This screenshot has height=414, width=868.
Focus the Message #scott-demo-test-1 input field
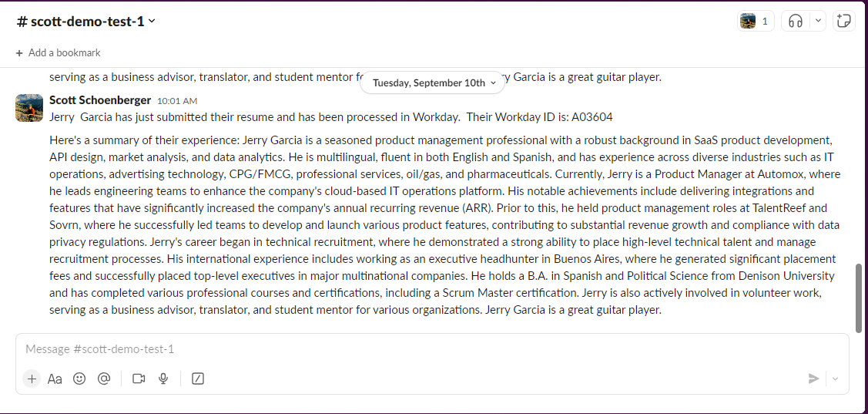(432, 349)
